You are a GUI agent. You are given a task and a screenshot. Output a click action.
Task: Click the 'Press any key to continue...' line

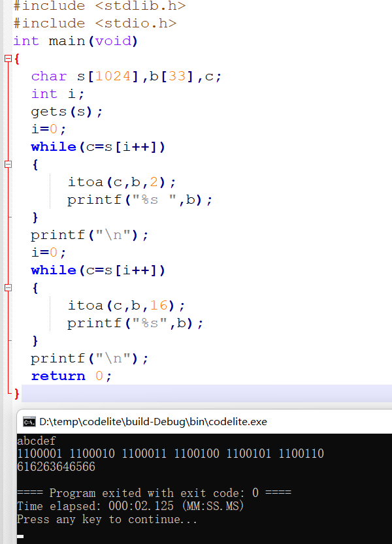[107, 519]
